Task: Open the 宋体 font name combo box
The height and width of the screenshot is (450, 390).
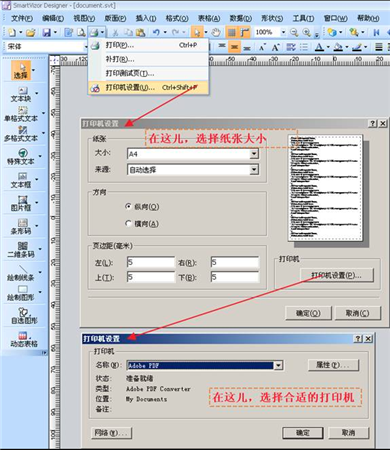Action: tap(46, 47)
